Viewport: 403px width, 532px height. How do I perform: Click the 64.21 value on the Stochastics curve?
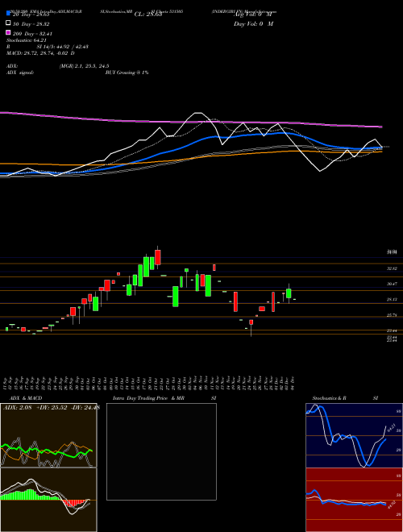coord(392,427)
